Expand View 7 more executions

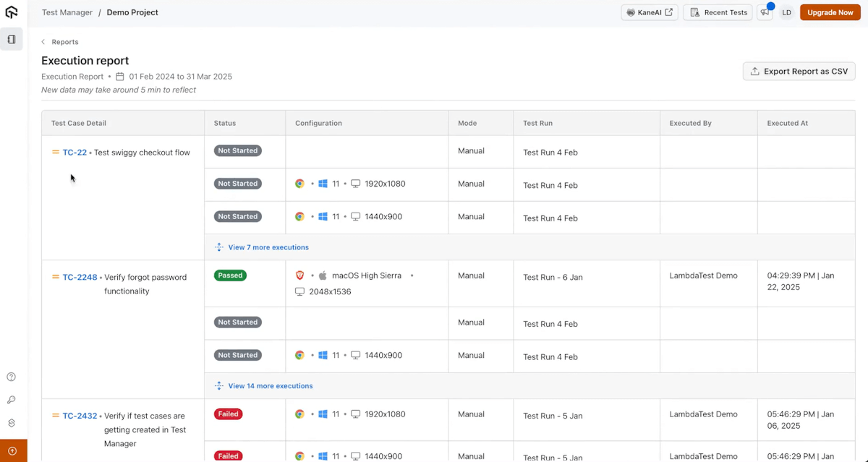click(268, 247)
